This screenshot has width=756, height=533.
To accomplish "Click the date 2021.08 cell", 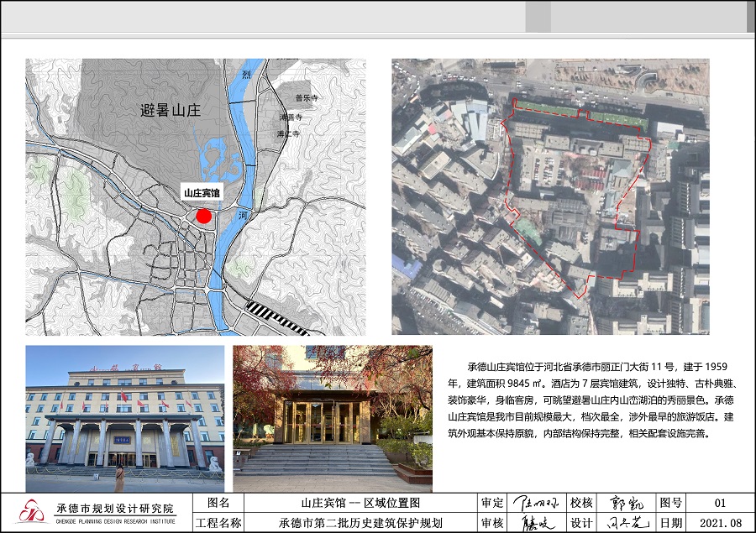I will pyautogui.click(x=720, y=523).
